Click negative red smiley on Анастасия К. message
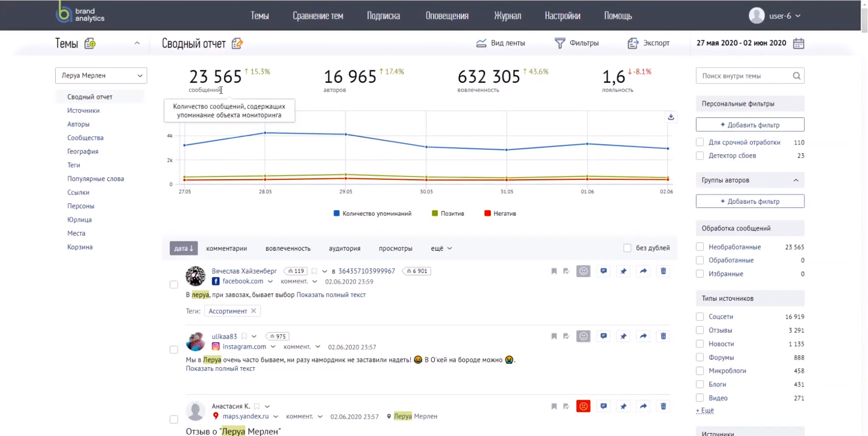The width and height of the screenshot is (868, 436). pos(583,406)
